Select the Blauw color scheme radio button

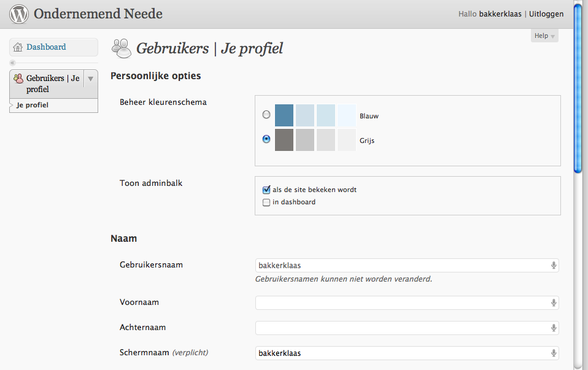point(266,115)
